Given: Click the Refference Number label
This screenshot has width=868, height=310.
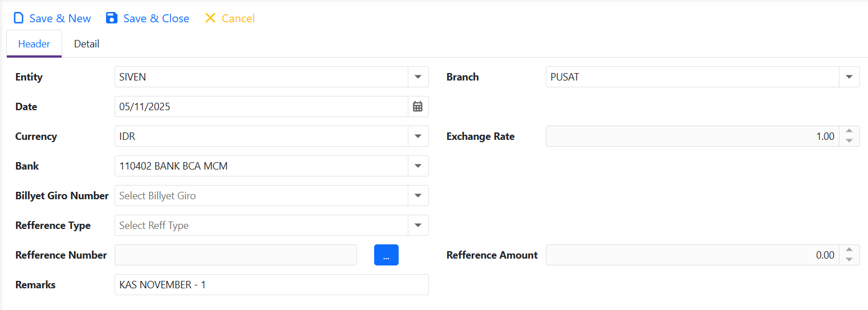Looking at the screenshot, I should [61, 255].
